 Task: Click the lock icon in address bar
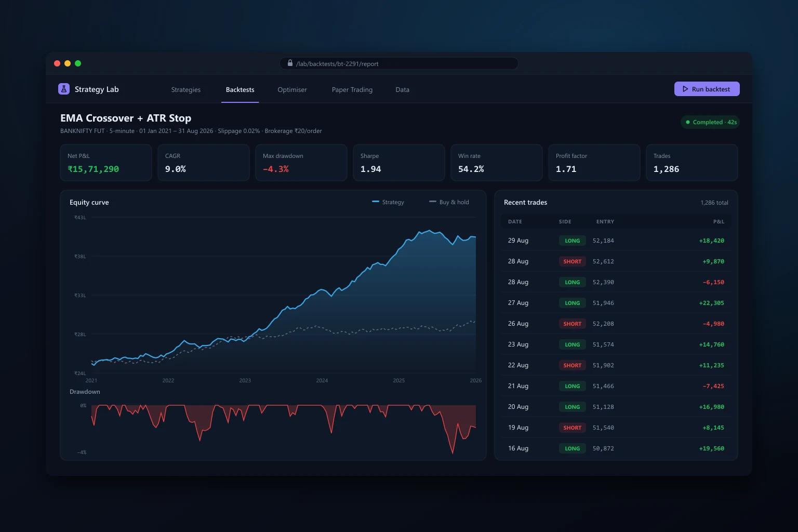[x=290, y=63]
